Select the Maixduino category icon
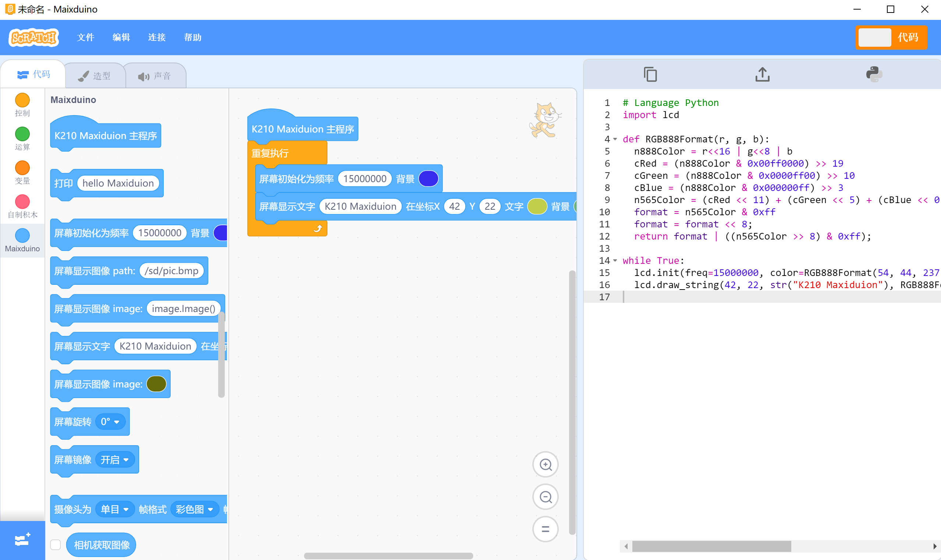Viewport: 941px width, 560px height. pyautogui.click(x=22, y=235)
